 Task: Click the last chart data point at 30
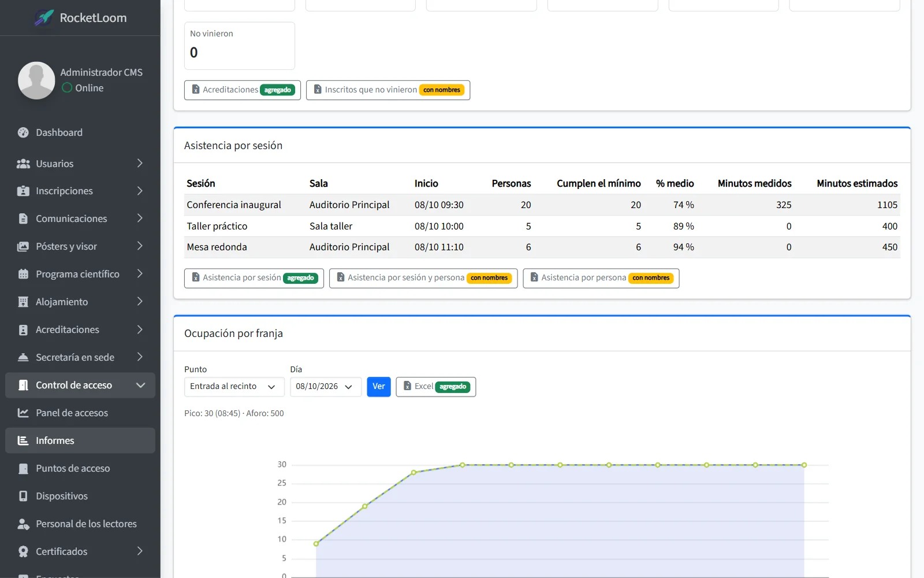[804, 465]
